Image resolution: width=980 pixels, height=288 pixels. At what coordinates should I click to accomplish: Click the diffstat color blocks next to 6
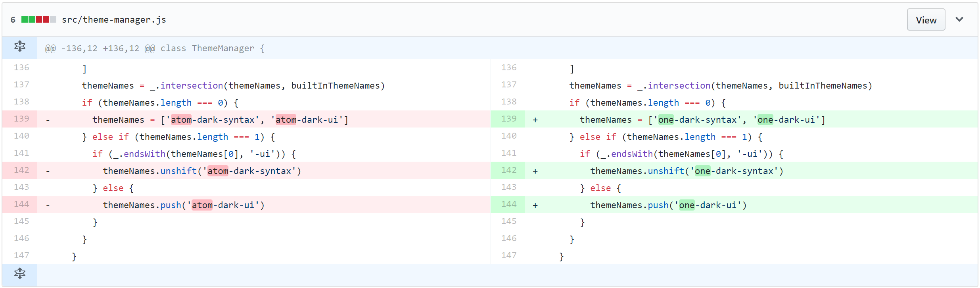(x=38, y=19)
